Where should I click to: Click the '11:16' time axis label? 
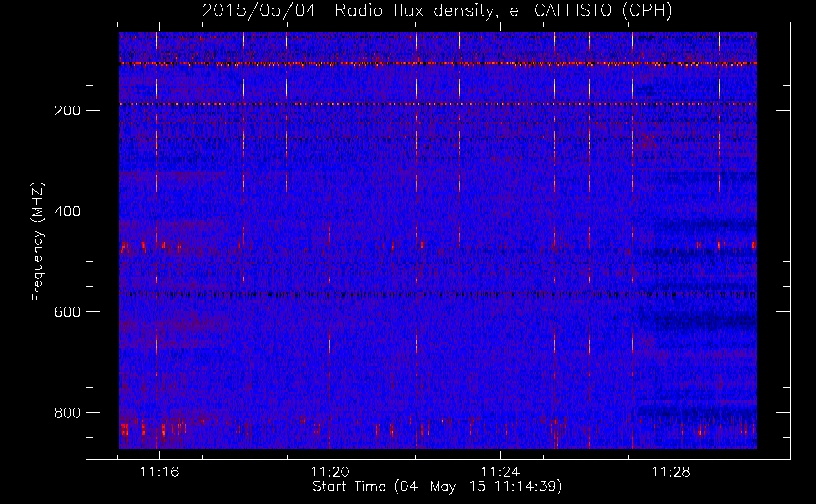click(159, 472)
